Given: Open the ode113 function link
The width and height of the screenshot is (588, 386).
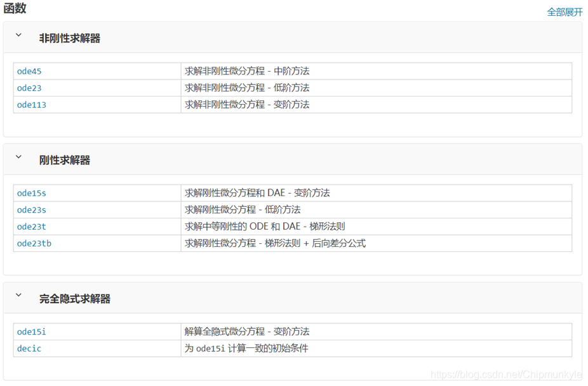Looking at the screenshot, I should 32,105.
